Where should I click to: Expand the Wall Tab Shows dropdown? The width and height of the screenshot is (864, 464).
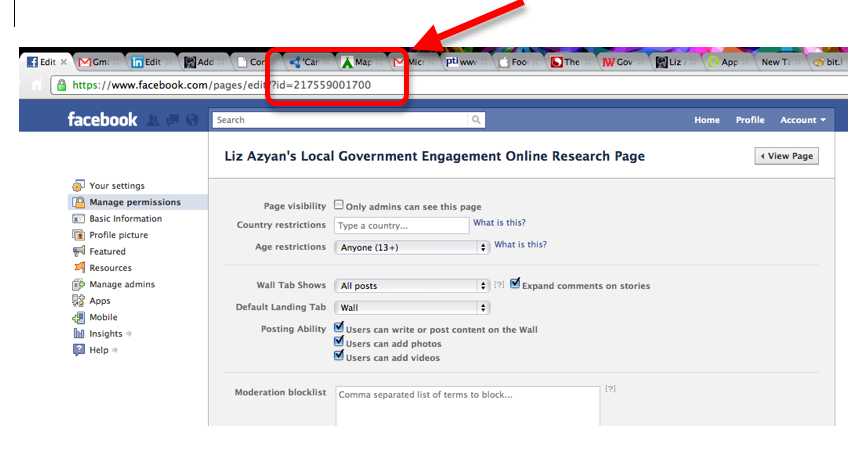(411, 286)
